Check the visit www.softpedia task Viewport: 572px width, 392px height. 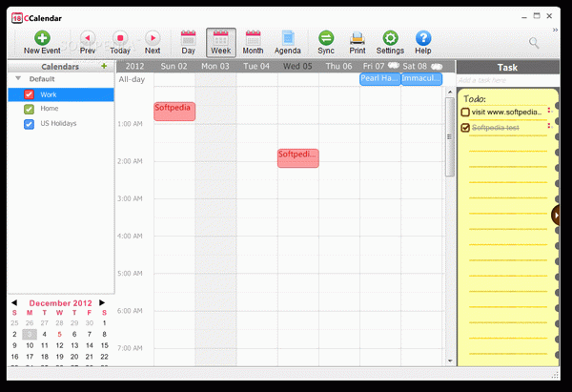pyautogui.click(x=465, y=112)
